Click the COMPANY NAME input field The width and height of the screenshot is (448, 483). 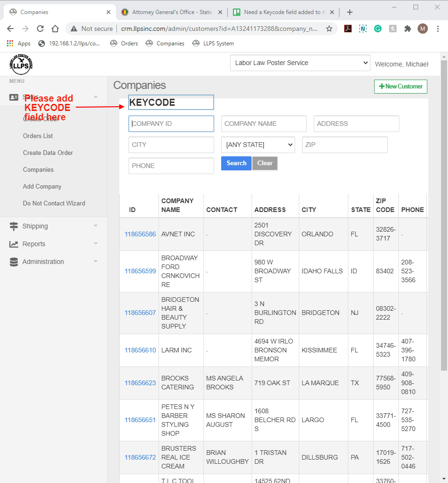click(264, 124)
